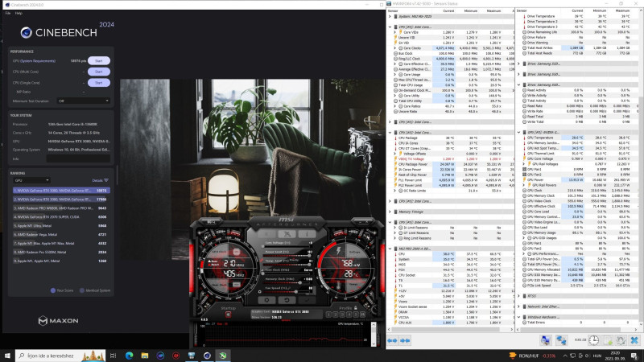Click Afterburner apply checkmark button
The image size is (644, 362).
click(307, 300)
